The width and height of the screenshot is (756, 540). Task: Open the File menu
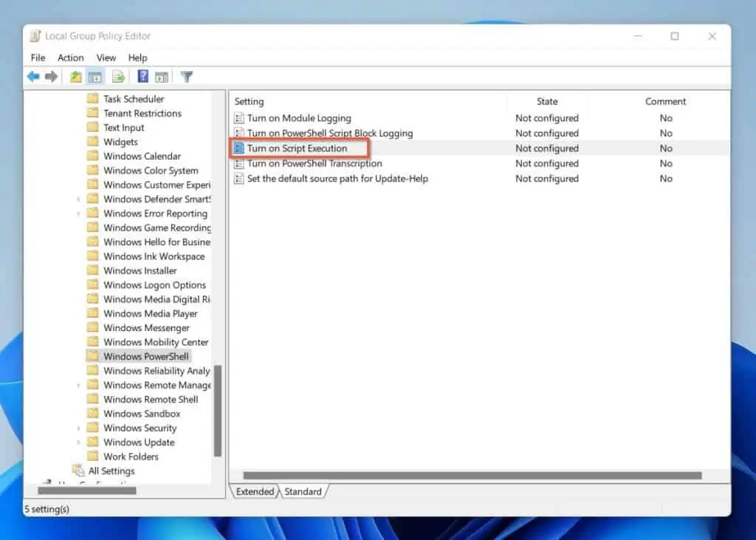click(38, 58)
